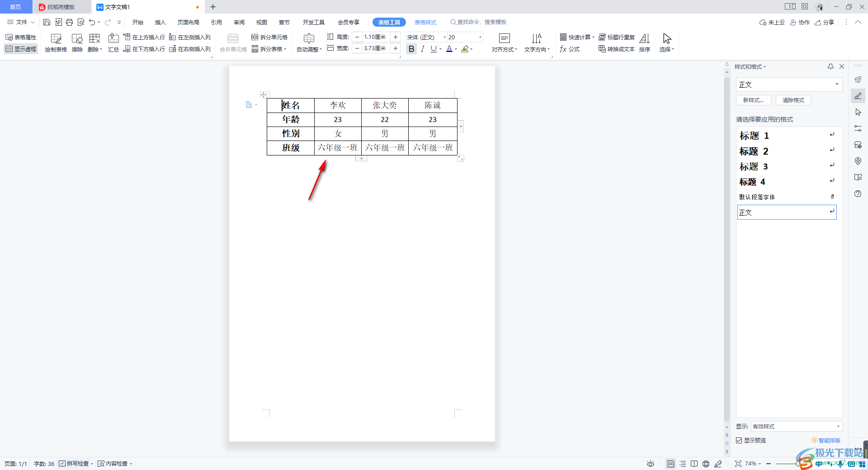Toggle Underline formatting

click(434, 49)
